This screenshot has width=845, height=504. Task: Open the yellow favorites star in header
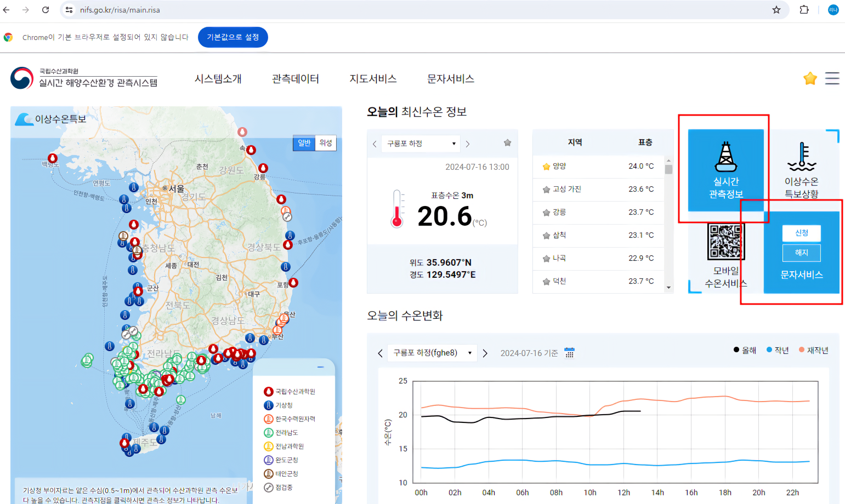click(x=810, y=78)
